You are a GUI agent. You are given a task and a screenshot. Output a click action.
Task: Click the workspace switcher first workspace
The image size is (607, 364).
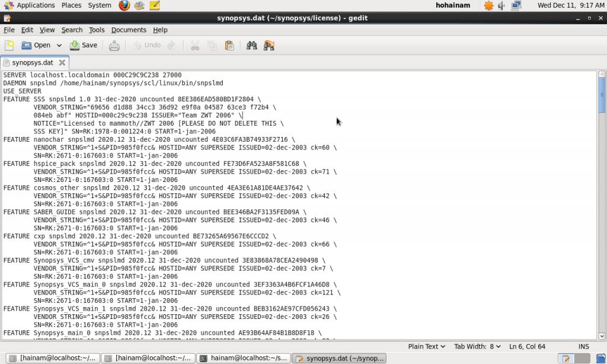(566, 359)
